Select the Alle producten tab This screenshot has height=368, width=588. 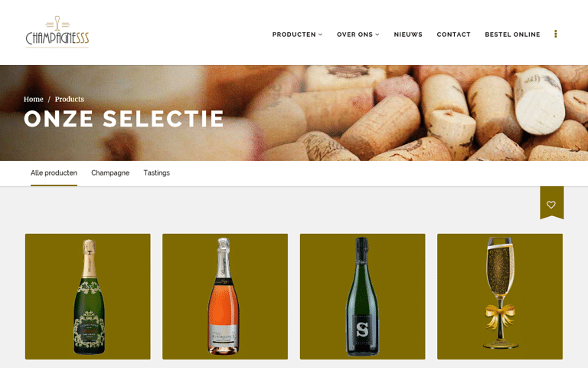54,173
